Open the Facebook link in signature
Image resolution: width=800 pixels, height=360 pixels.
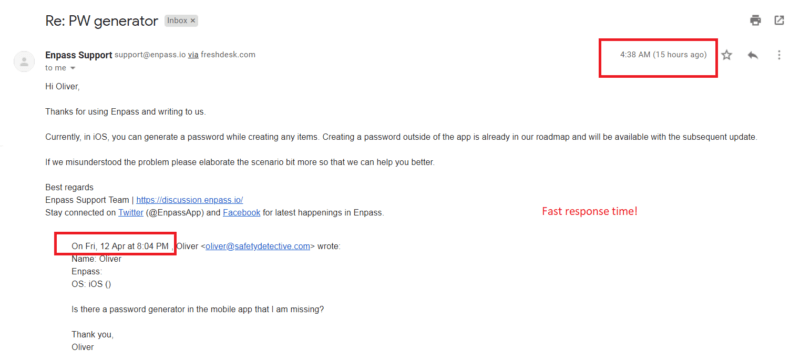pyautogui.click(x=241, y=213)
